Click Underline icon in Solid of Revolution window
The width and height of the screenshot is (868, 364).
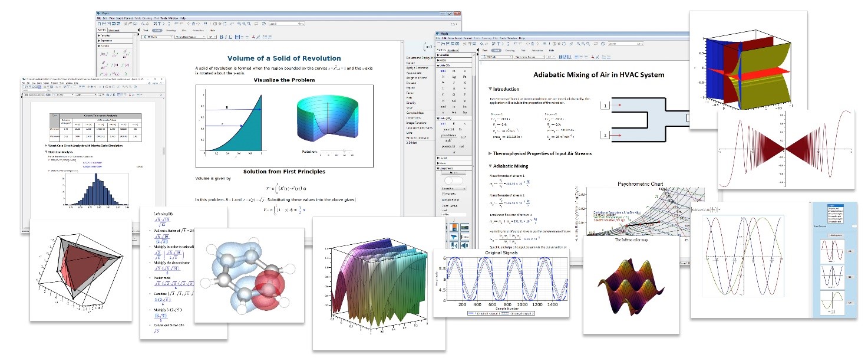point(230,37)
